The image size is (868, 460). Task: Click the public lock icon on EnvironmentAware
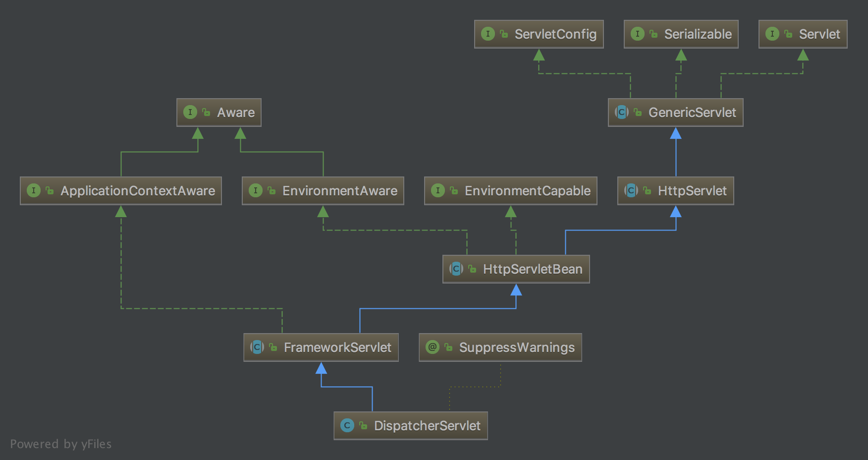(x=271, y=190)
